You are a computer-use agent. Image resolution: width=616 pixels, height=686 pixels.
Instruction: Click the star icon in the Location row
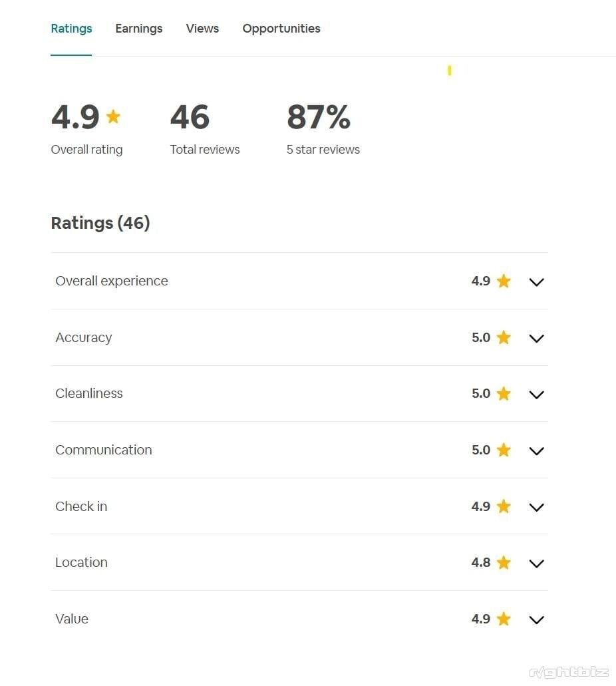[504, 562]
